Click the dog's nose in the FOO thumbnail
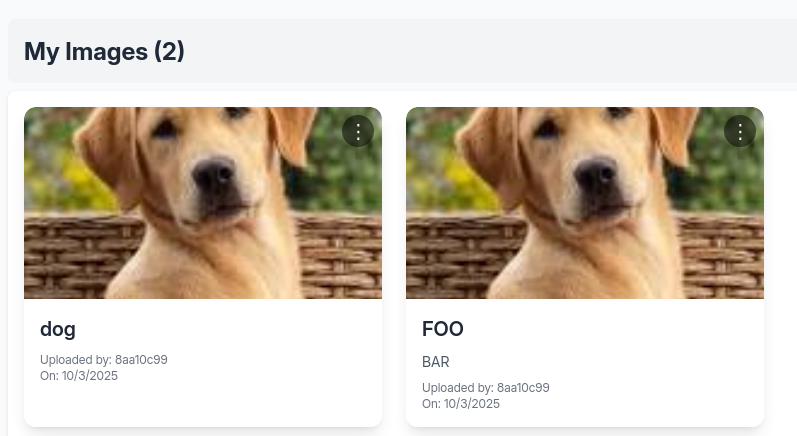Image resolution: width=797 pixels, height=436 pixels. 596,178
